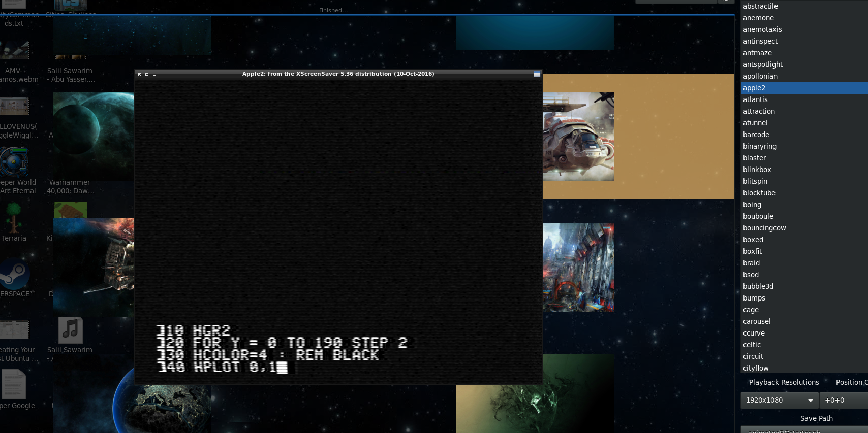Viewport: 868px width, 433px height.
Task: Open the Warhammer 40,000 desktop shortcut
Action: click(x=71, y=186)
